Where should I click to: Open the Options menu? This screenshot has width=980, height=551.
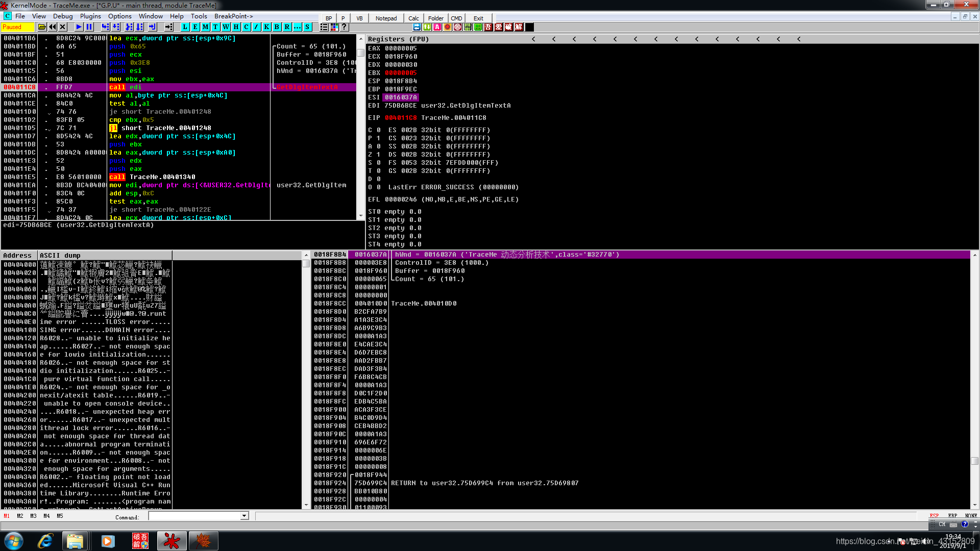click(x=120, y=16)
